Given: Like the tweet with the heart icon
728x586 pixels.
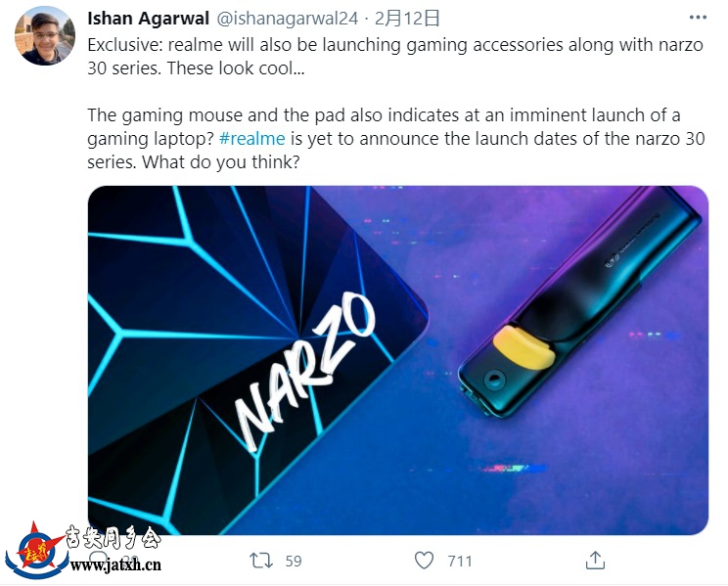Looking at the screenshot, I should [424, 561].
